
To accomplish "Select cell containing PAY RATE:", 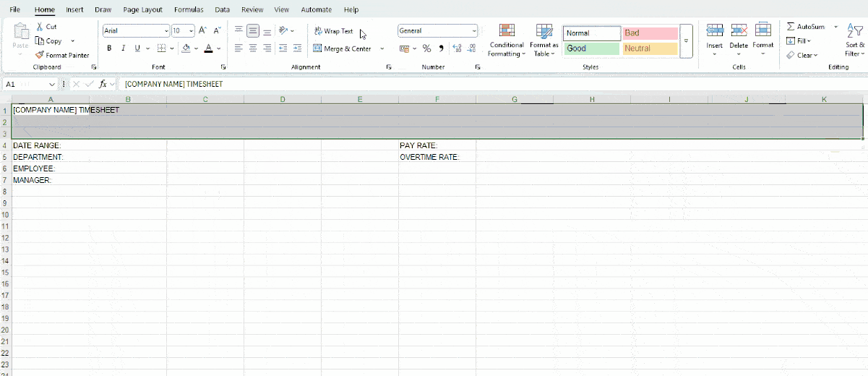I will pos(437,145).
